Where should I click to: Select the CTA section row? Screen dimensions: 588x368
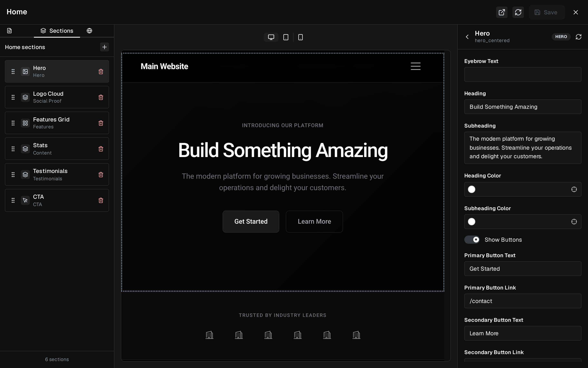[57, 200]
